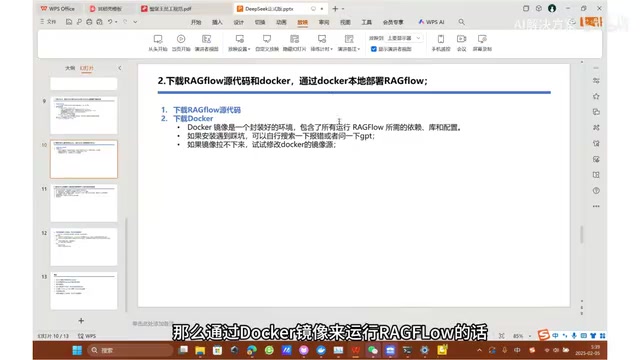Open the 开始 (Home) ribbon tab

point(196,22)
